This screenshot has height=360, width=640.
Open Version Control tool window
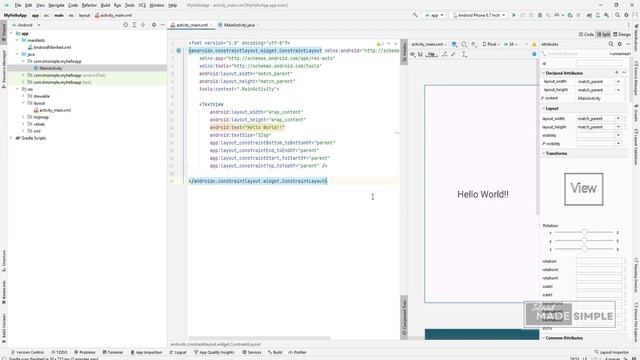27,352
